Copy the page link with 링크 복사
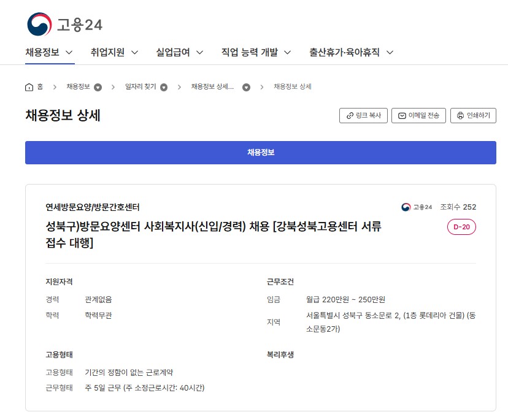This screenshot has height=420, width=508. 363,116
